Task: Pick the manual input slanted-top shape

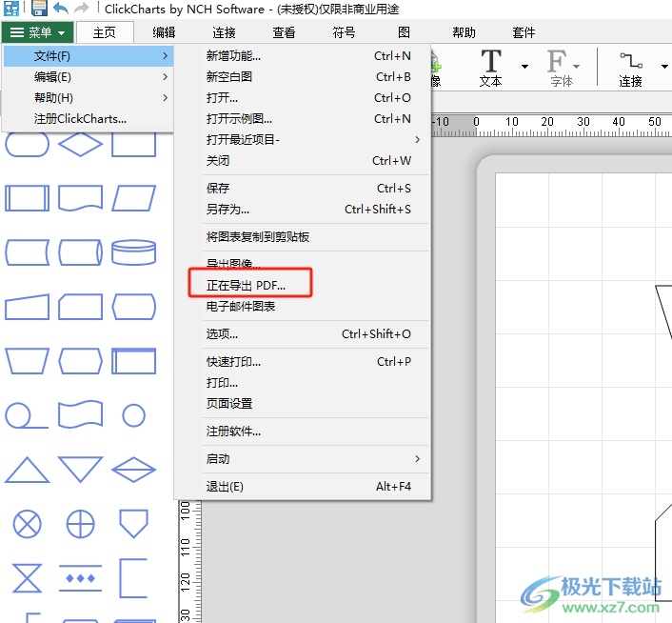Action: [27, 307]
